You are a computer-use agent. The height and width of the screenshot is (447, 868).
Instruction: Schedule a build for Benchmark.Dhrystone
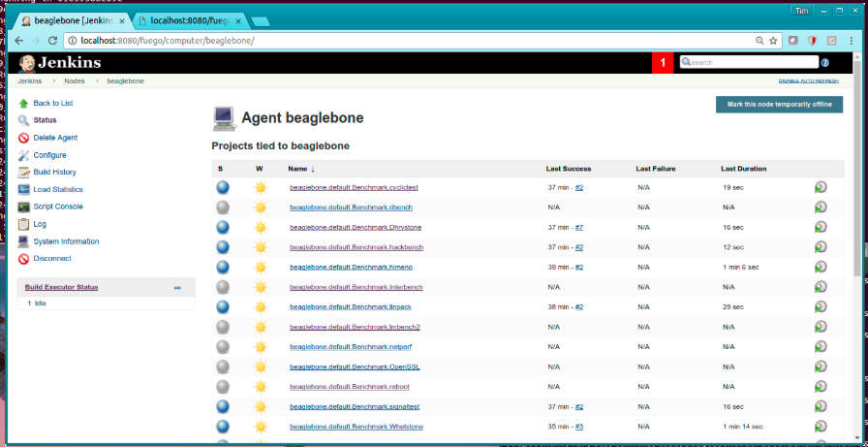pos(821,227)
